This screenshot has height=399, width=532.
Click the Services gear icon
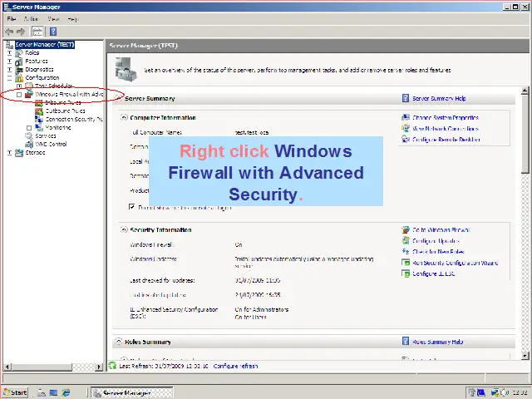pyautogui.click(x=29, y=136)
